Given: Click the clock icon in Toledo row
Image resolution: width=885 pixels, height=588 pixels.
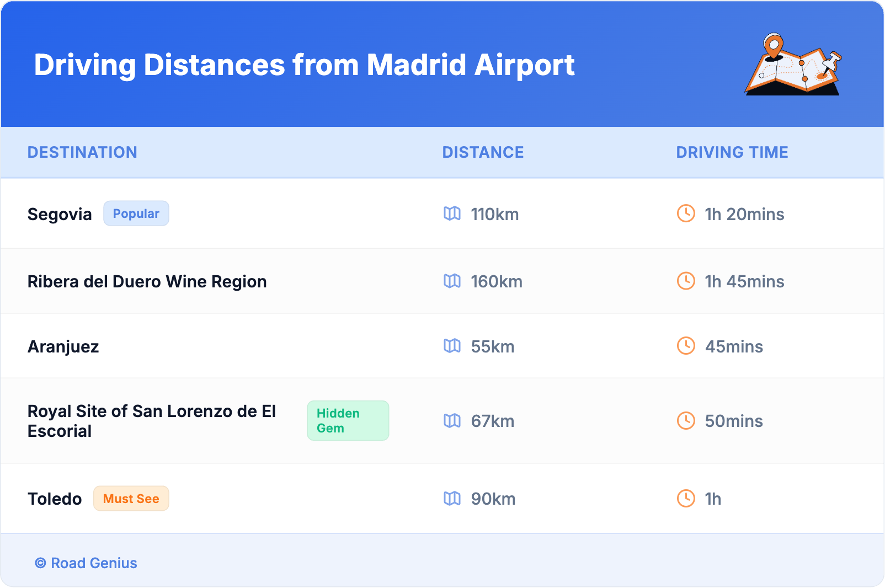Looking at the screenshot, I should 686,499.
